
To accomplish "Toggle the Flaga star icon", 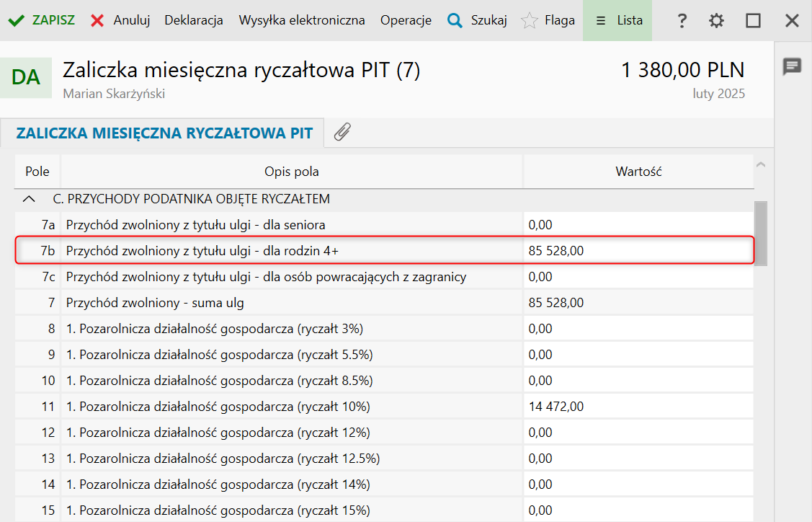I will click(530, 20).
